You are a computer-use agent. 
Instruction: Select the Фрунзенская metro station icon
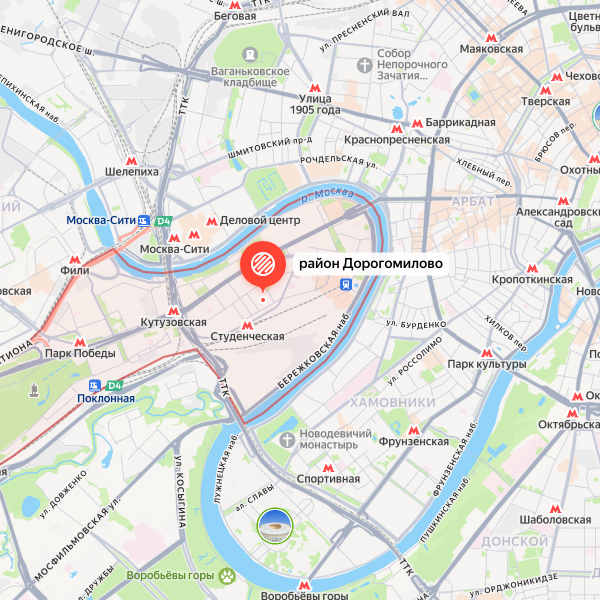414,430
